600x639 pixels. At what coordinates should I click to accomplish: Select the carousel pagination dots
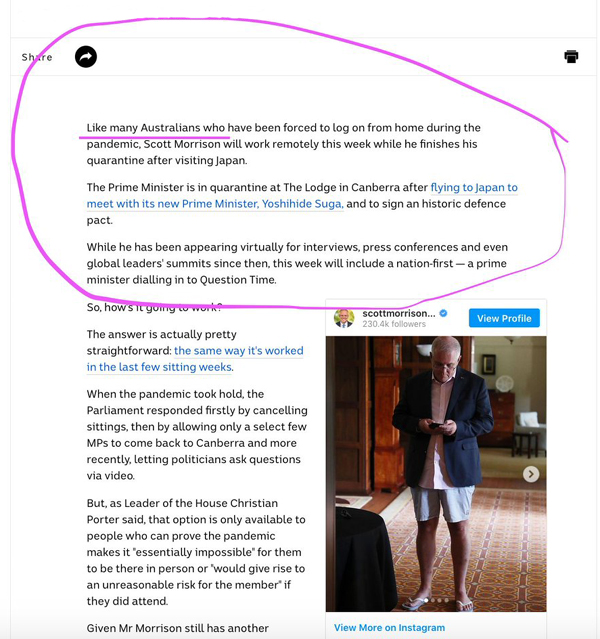436,600
